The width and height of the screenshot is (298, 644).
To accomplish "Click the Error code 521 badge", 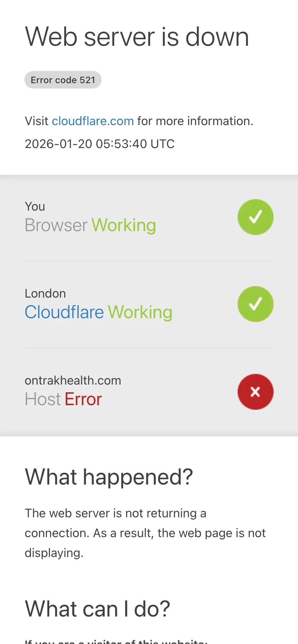I will click(x=63, y=80).
